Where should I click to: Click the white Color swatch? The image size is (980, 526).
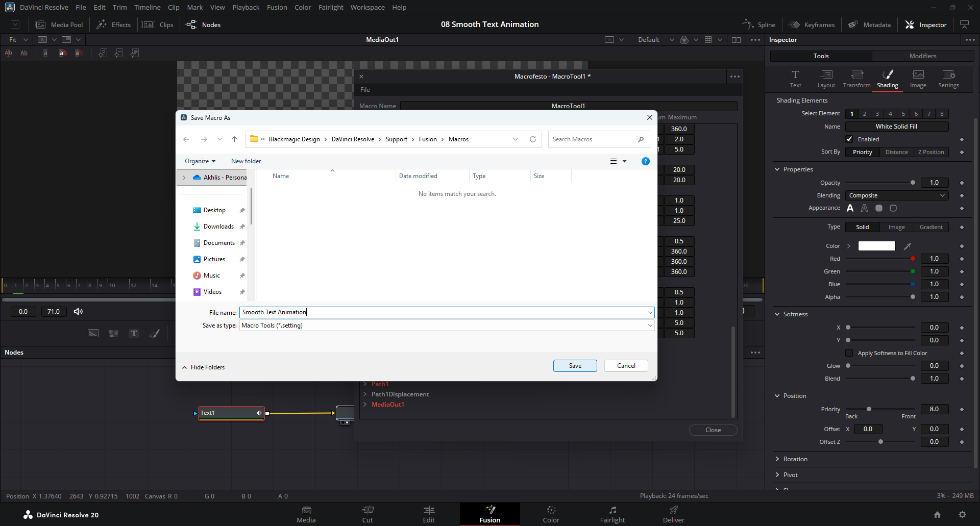tap(876, 246)
